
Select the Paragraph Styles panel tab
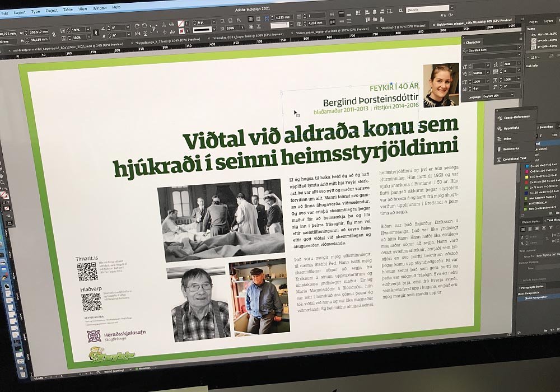pyautogui.click(x=532, y=286)
